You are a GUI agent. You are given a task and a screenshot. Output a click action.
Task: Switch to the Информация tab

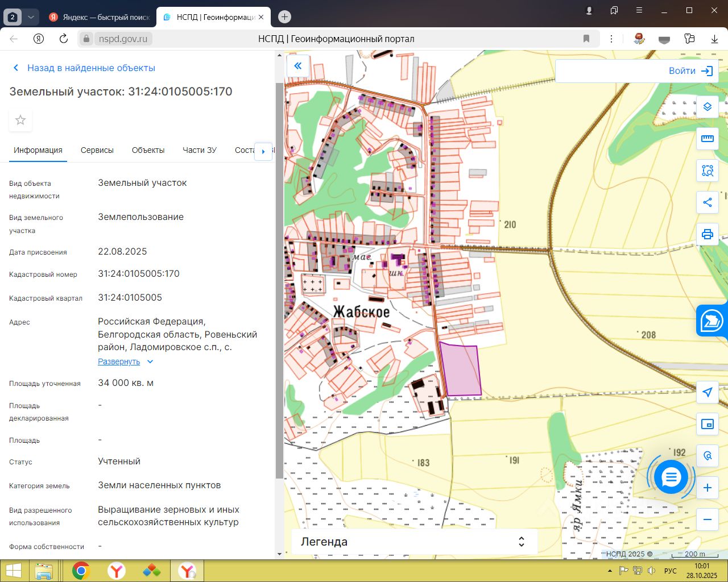tap(38, 150)
